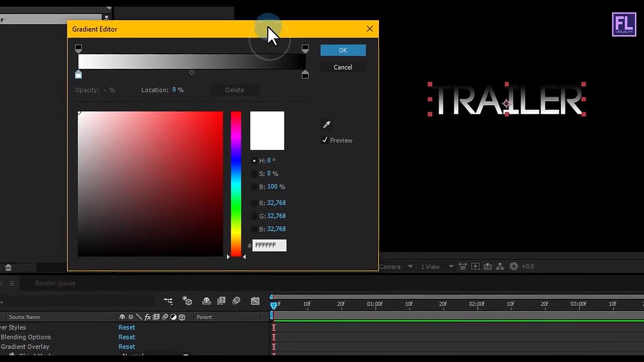Image resolution: width=644 pixels, height=362 pixels.
Task: Click the frame blend column header icon
Action: click(156, 317)
